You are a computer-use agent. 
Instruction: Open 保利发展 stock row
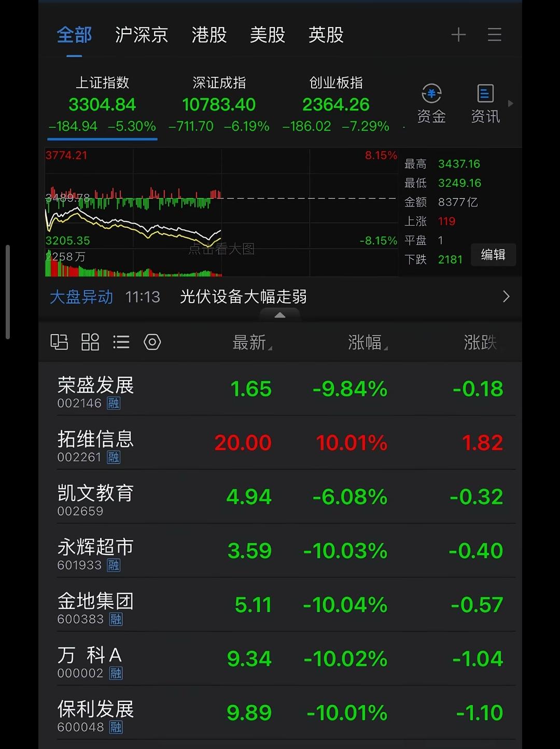[280, 713]
